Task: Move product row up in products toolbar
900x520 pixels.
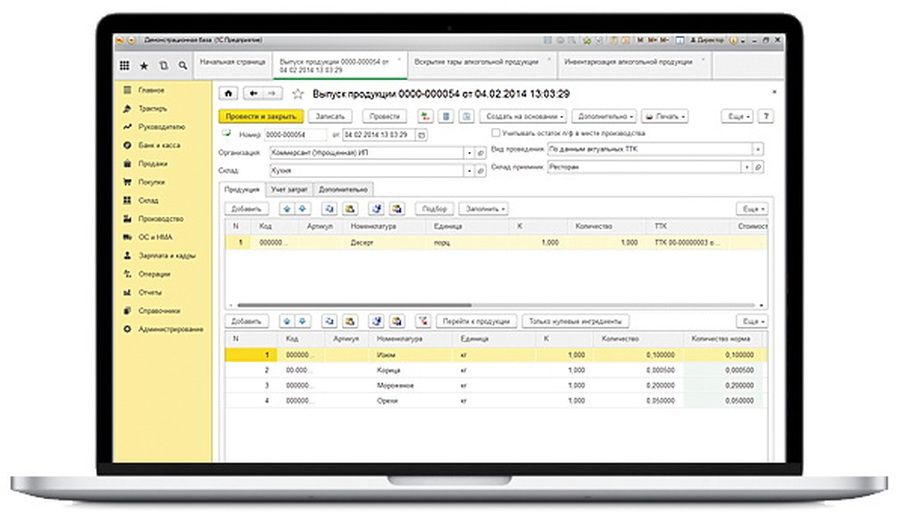Action: [x=287, y=209]
